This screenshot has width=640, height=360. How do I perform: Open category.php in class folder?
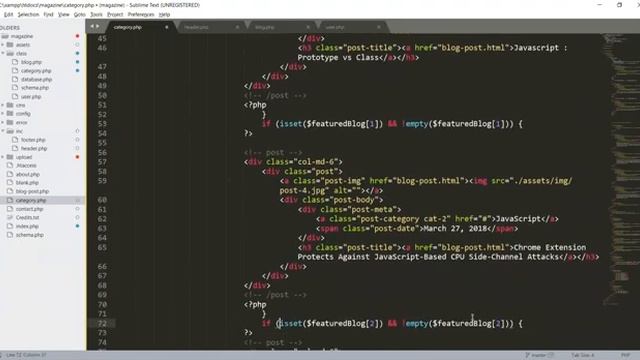click(x=36, y=71)
